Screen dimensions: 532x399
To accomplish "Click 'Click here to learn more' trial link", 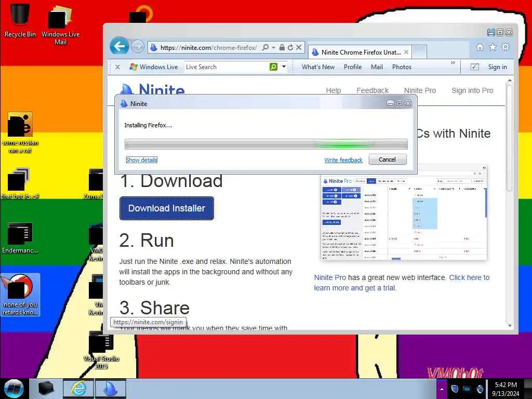I will (402, 283).
